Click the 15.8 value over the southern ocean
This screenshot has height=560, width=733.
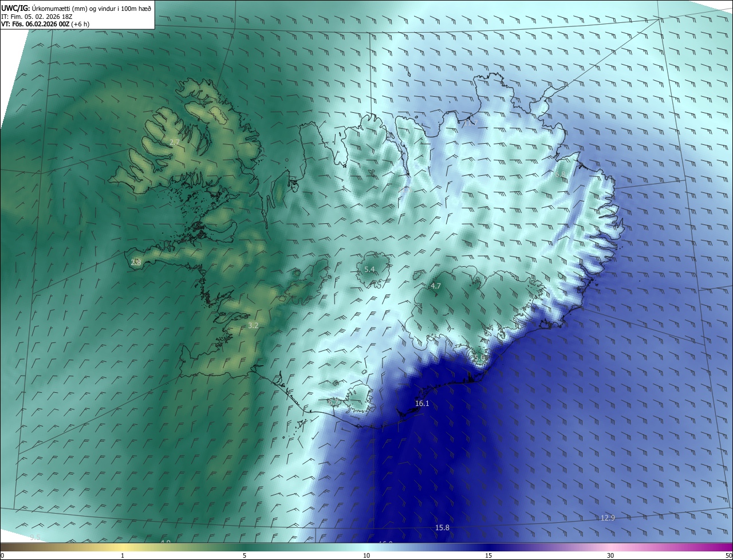442,527
